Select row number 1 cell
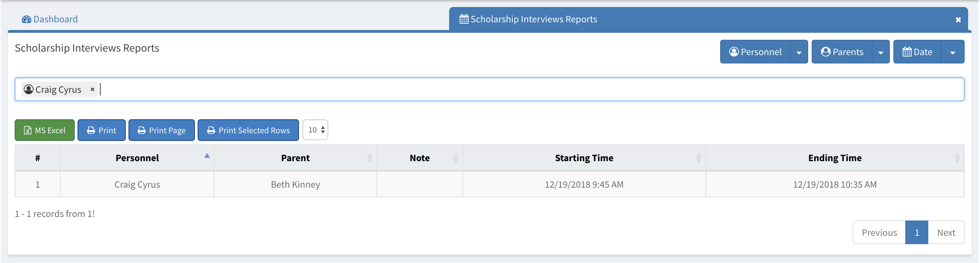This screenshot has width=980, height=263. point(38,184)
